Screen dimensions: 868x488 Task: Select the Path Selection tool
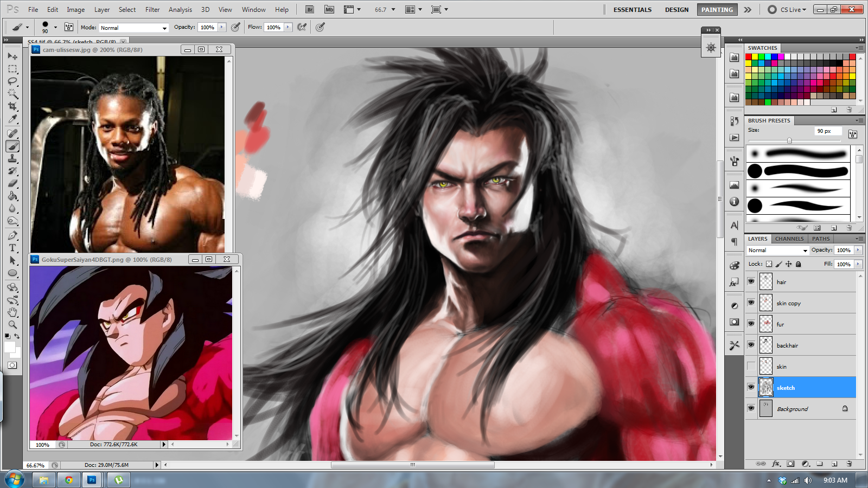12,260
